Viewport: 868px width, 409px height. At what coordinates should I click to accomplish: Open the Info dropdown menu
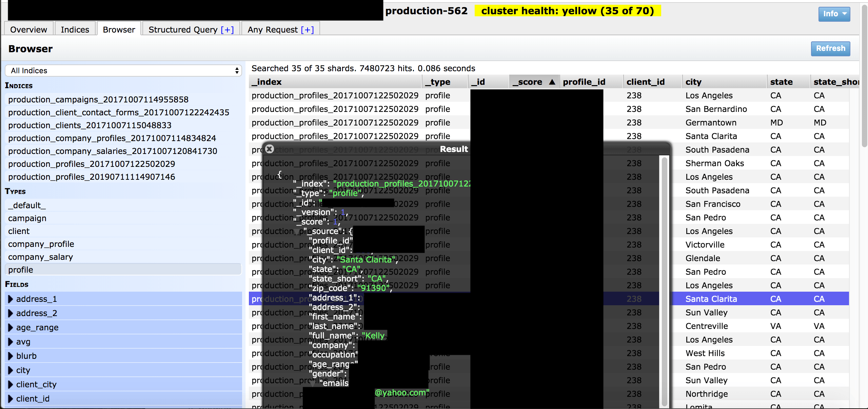pyautogui.click(x=834, y=14)
